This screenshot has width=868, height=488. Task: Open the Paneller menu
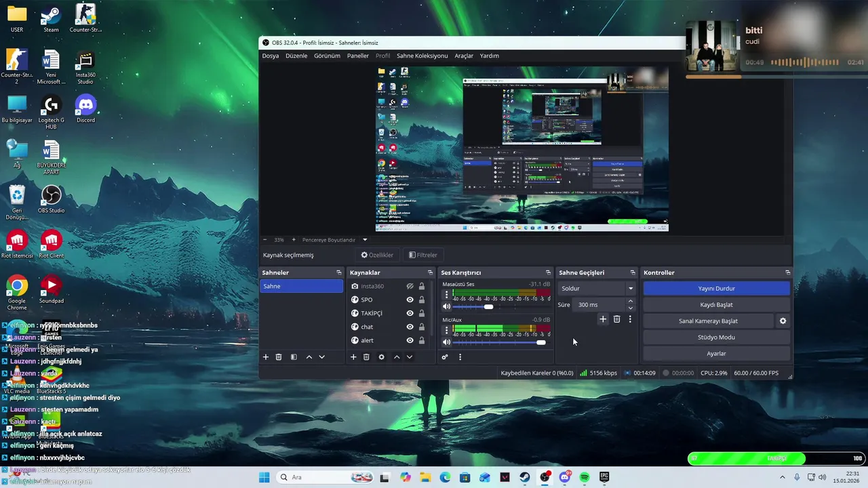pyautogui.click(x=358, y=56)
